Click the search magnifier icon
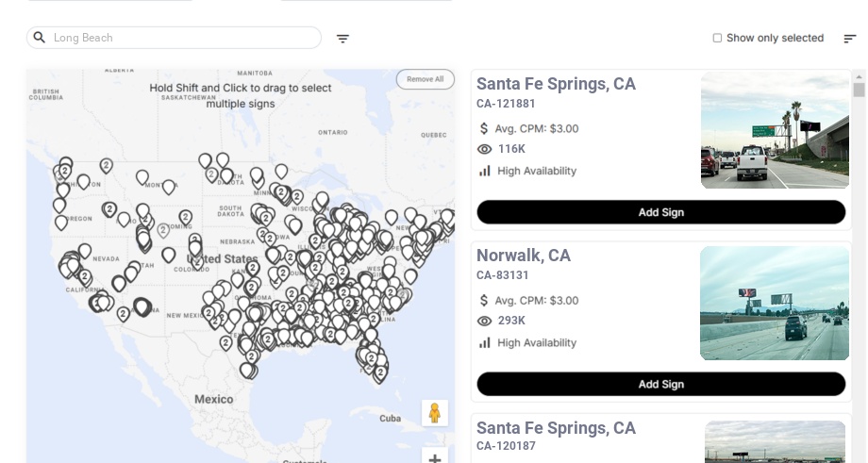The height and width of the screenshot is (463, 868). point(40,38)
